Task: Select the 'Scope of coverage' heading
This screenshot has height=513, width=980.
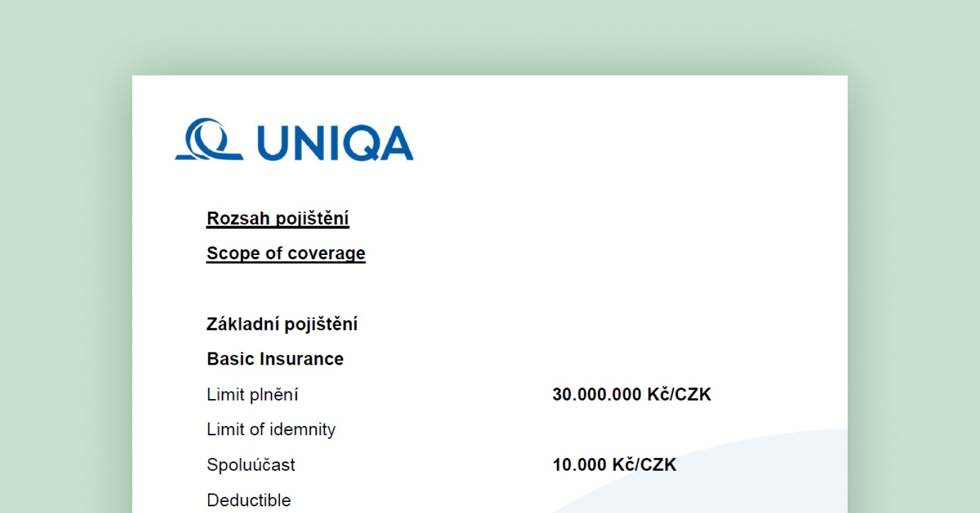Action: click(x=286, y=253)
